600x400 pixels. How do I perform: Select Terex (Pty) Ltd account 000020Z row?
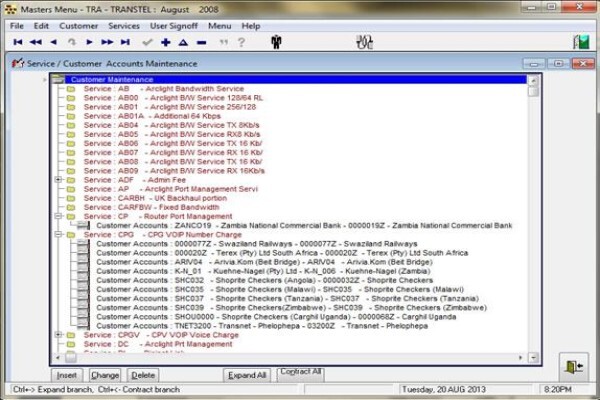pyautogui.click(x=282, y=253)
